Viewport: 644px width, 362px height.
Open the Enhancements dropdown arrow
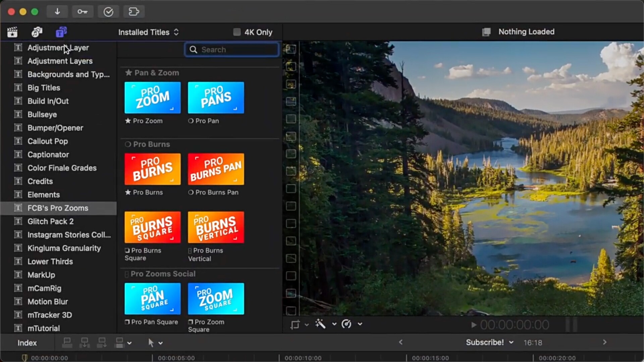pyautogui.click(x=334, y=324)
